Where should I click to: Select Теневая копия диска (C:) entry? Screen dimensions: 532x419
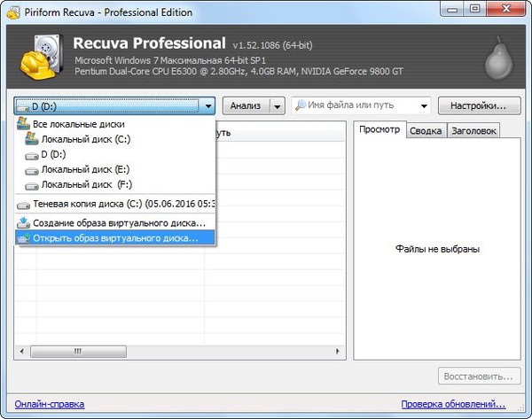(x=115, y=204)
